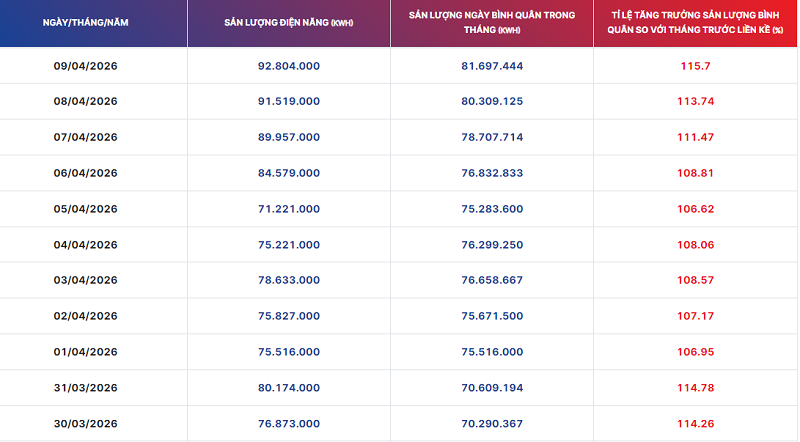
Task: Click the SẢN LƯỢNG ĐIỆN NĂNG column header
Action: 289,21
